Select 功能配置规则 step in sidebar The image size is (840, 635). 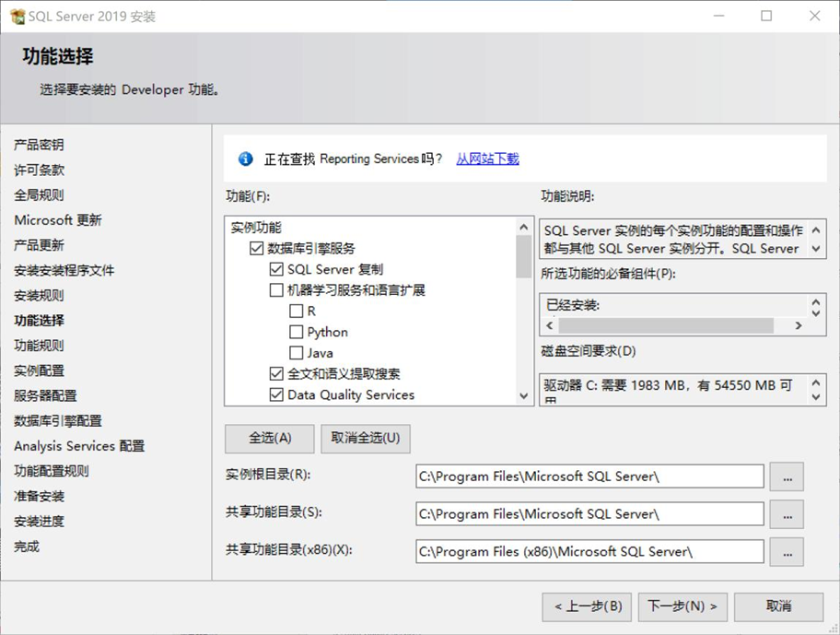(x=52, y=471)
